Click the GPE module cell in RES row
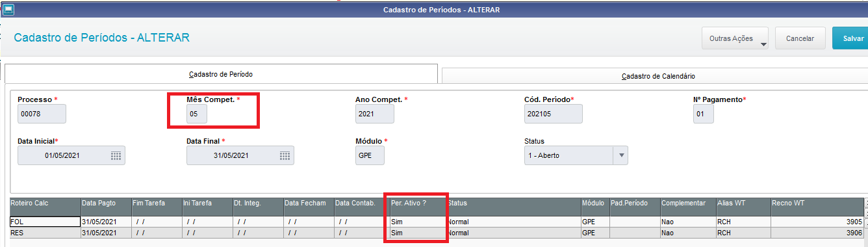Screen dimensions: 868x247 point(595,232)
